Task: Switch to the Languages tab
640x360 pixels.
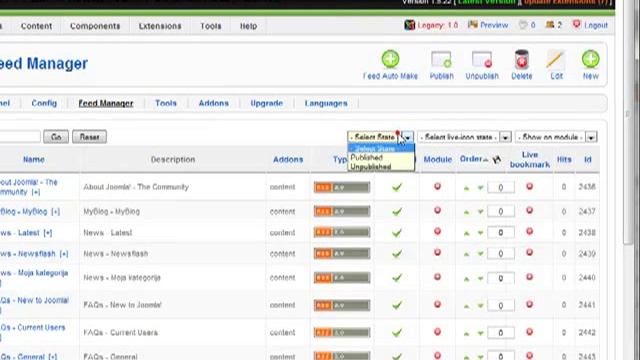Action: tap(326, 103)
